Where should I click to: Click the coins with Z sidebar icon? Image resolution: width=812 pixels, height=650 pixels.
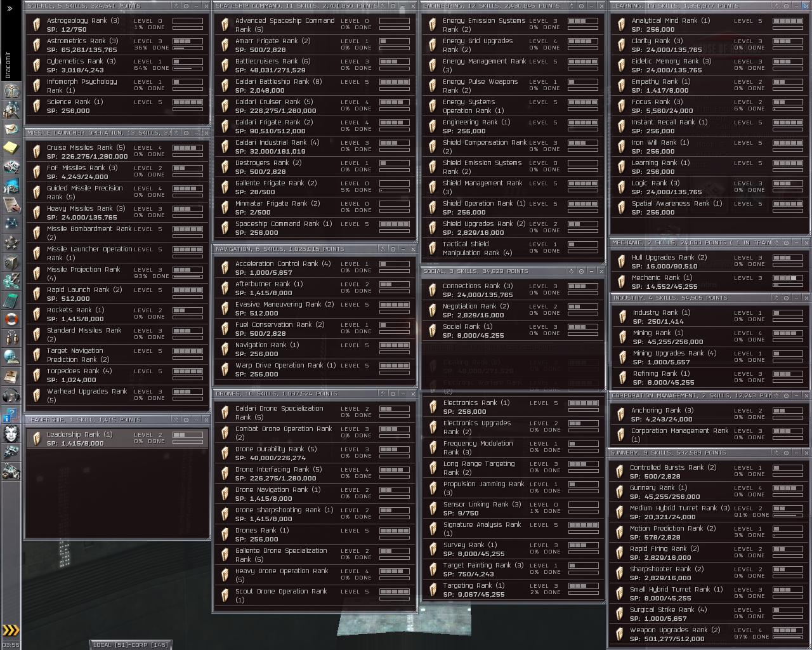click(x=11, y=281)
